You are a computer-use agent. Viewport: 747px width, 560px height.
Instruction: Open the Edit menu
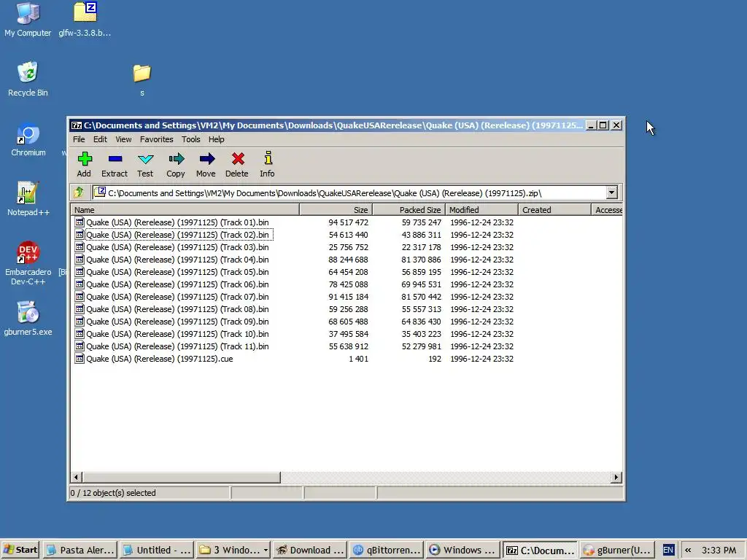100,139
